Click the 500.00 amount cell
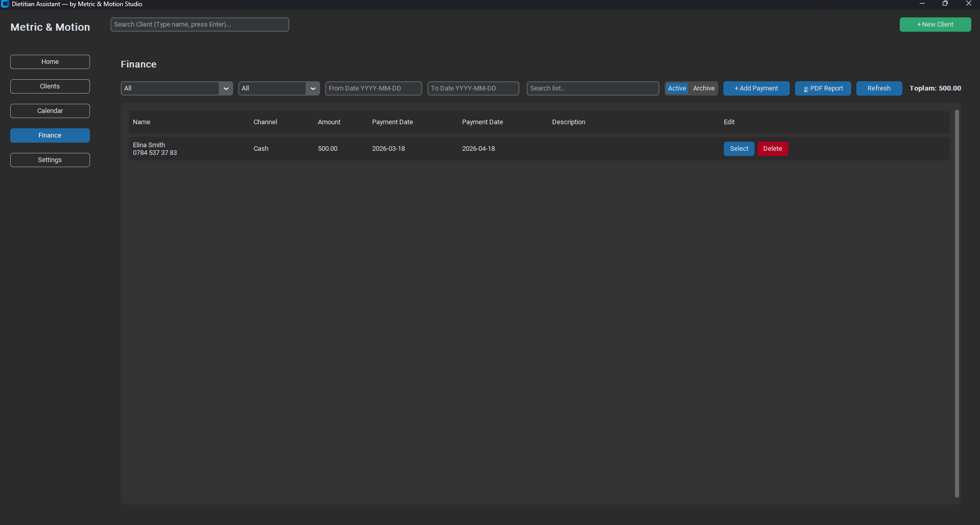The image size is (980, 525). coord(328,149)
